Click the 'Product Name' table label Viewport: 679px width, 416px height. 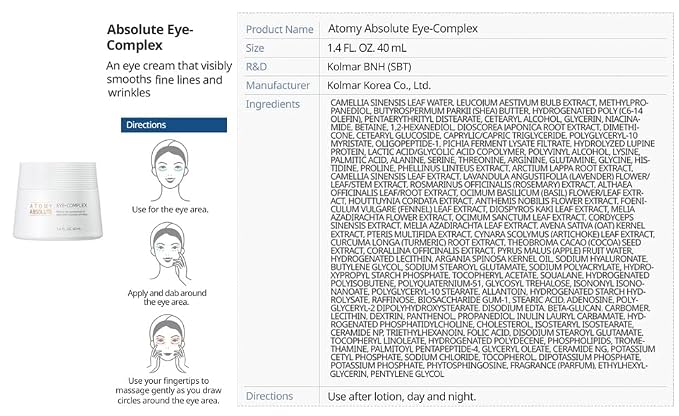[279, 29]
